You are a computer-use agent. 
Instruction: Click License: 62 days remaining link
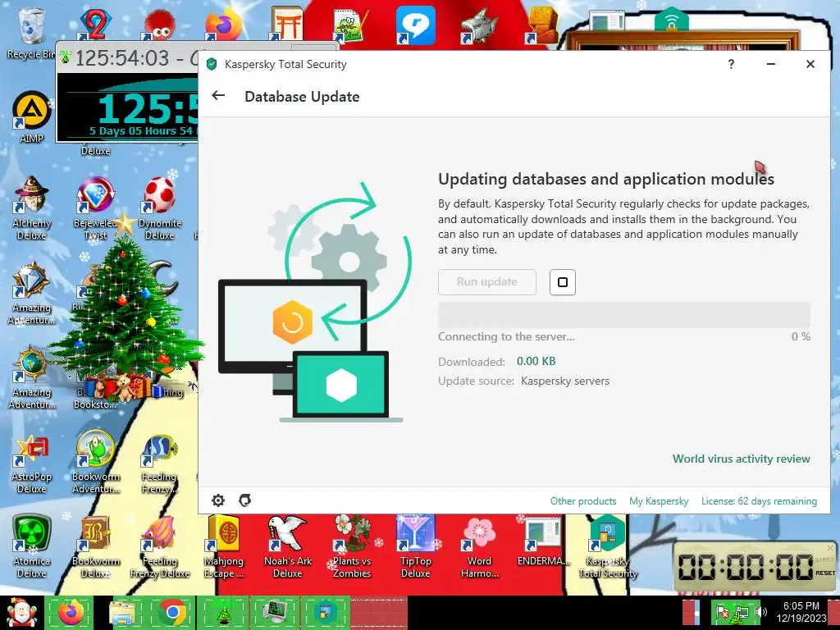(x=759, y=501)
